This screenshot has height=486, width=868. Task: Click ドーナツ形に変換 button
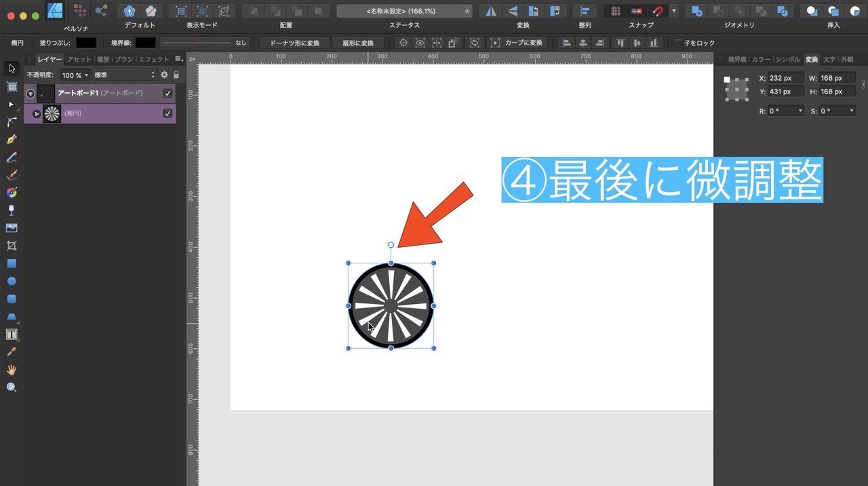tap(295, 43)
